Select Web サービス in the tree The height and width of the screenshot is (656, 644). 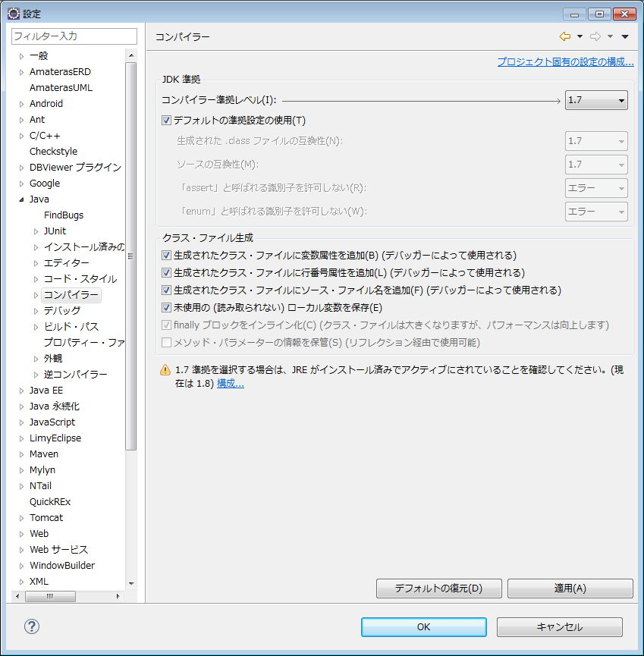coord(59,549)
